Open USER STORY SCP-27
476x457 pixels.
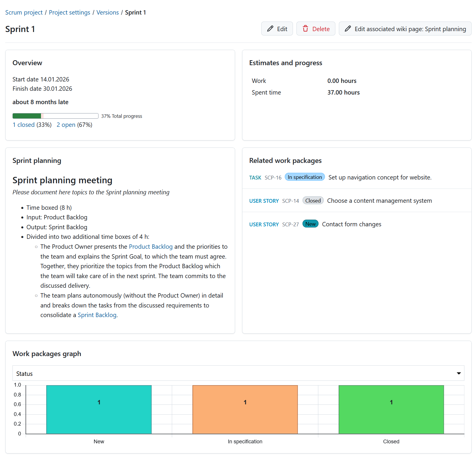pyautogui.click(x=290, y=224)
